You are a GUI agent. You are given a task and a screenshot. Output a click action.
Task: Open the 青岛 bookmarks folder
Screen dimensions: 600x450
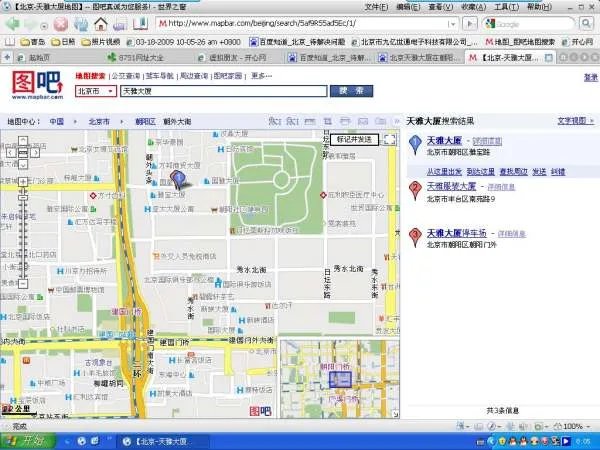[33, 42]
